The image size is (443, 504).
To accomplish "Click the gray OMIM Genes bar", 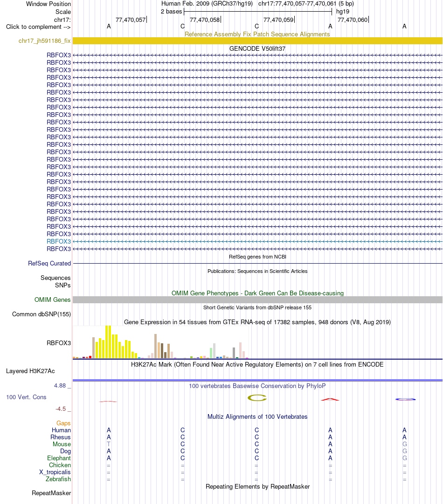I will click(x=257, y=300).
